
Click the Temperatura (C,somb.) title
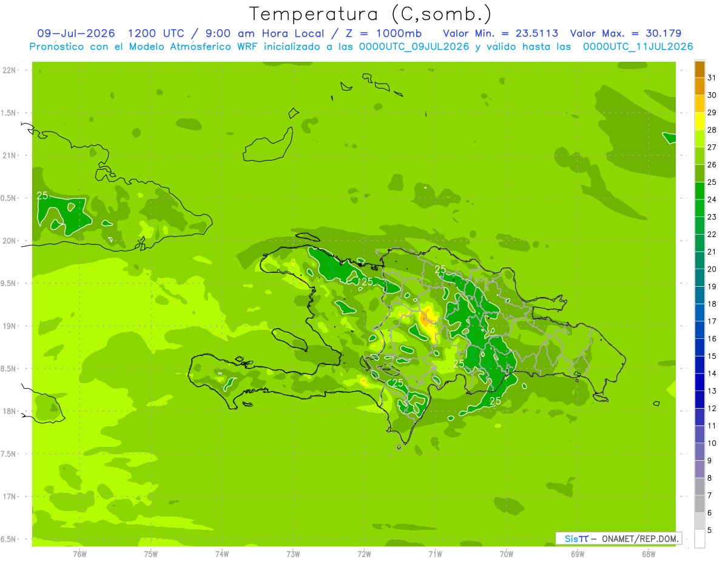point(371,13)
